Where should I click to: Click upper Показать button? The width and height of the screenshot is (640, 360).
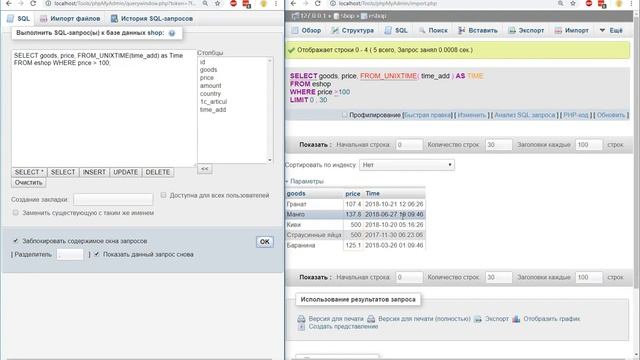click(x=315, y=144)
